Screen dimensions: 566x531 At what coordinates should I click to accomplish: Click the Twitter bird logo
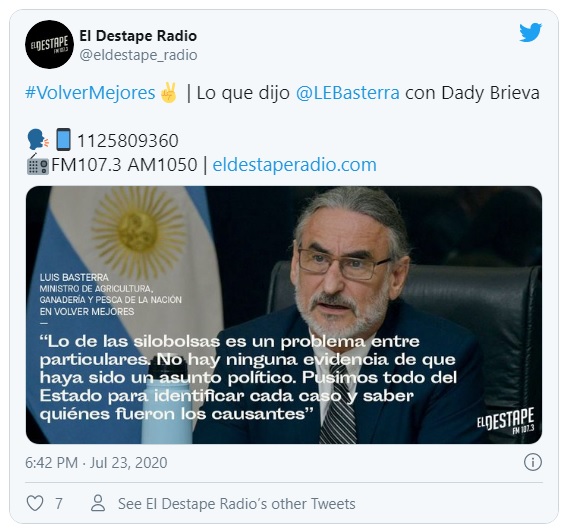tap(530, 32)
